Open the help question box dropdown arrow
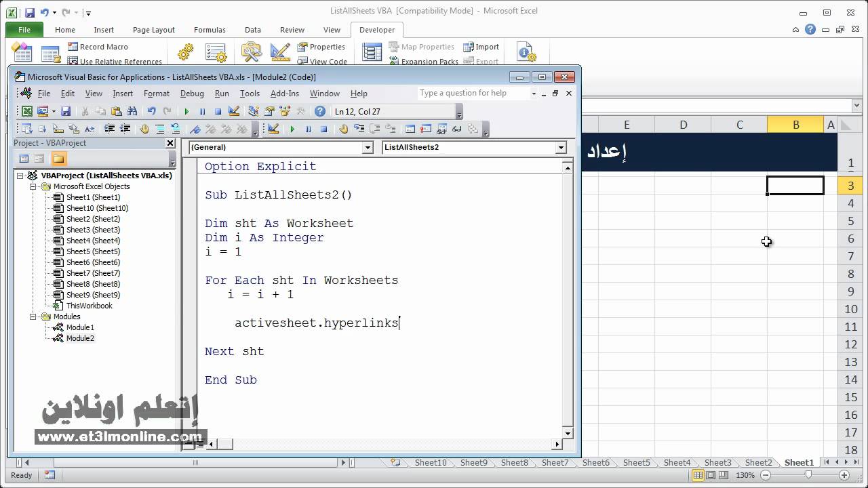This screenshot has width=868, height=488. [x=534, y=94]
